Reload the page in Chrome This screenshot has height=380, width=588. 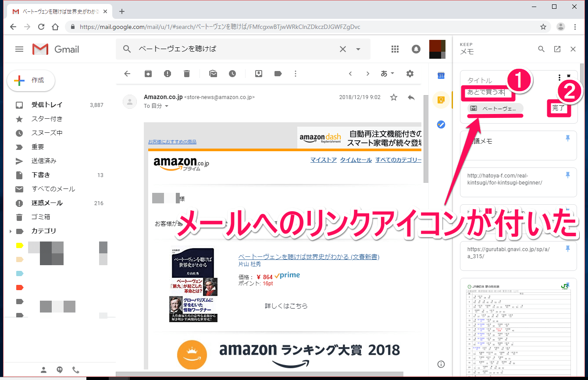tap(41, 27)
